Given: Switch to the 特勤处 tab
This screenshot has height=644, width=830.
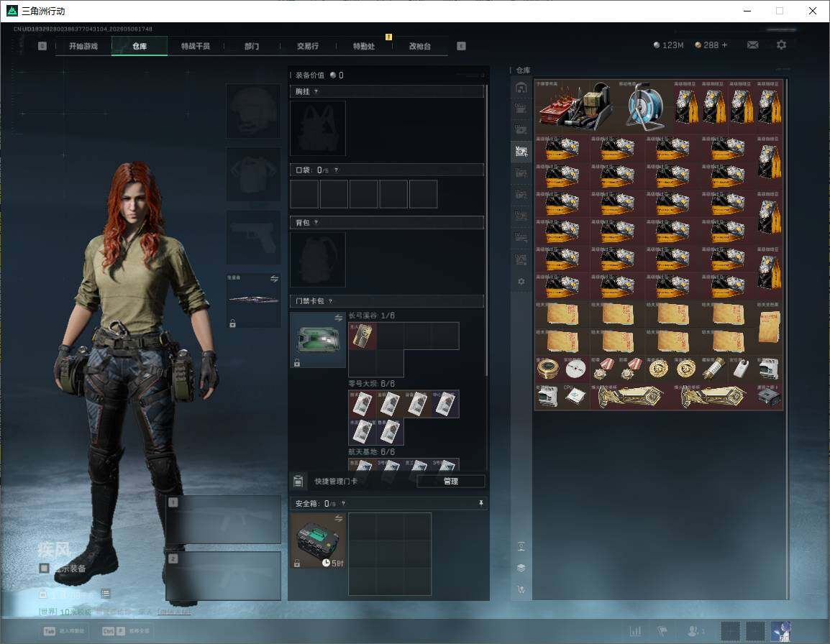Looking at the screenshot, I should [x=364, y=46].
